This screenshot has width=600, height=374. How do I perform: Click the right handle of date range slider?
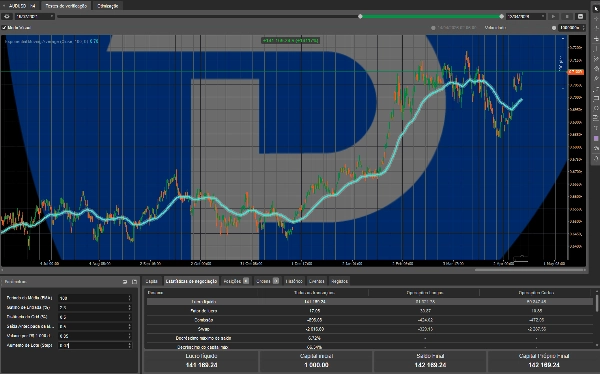[x=501, y=16]
